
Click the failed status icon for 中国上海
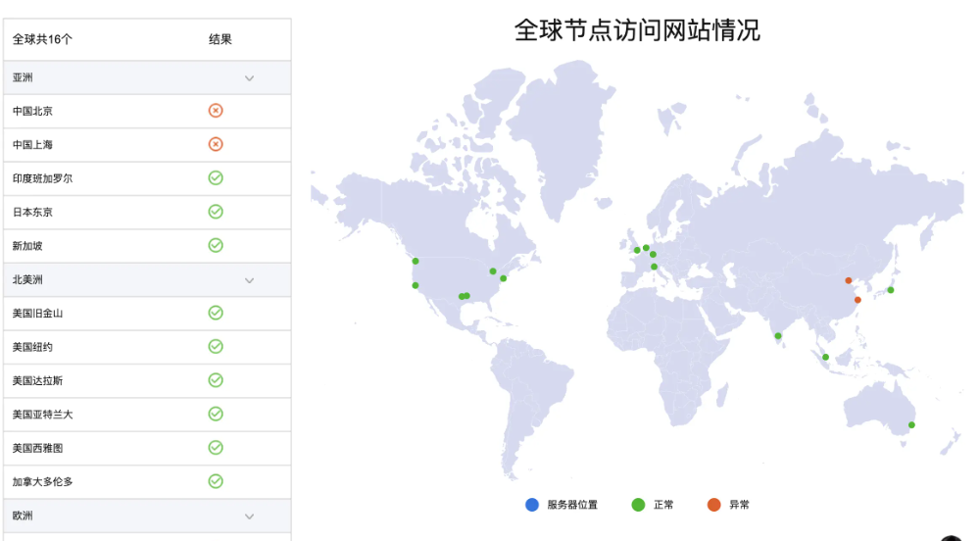tap(216, 144)
